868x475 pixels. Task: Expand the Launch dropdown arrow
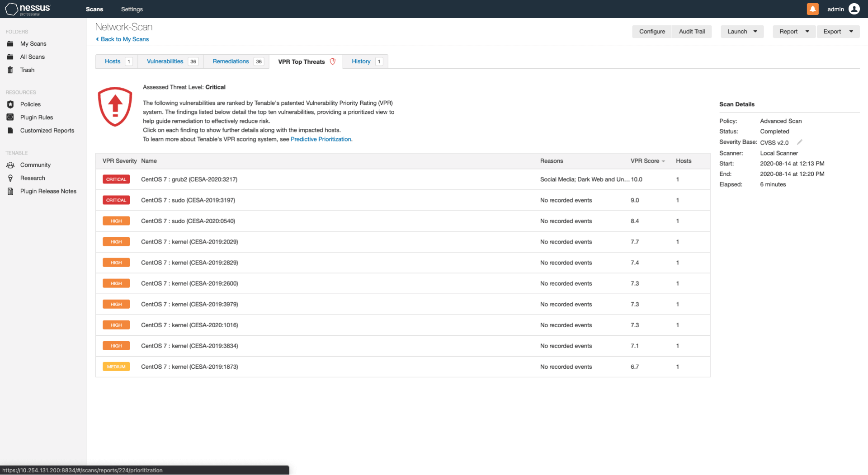pos(755,32)
